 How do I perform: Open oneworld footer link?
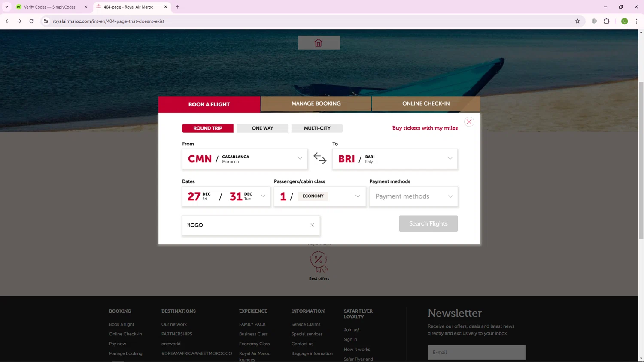[171, 344]
